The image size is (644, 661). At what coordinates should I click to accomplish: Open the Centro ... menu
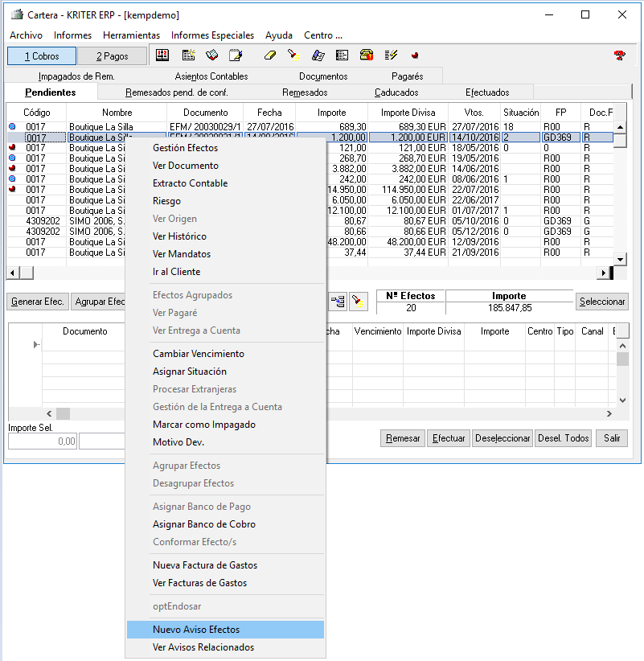tap(323, 35)
